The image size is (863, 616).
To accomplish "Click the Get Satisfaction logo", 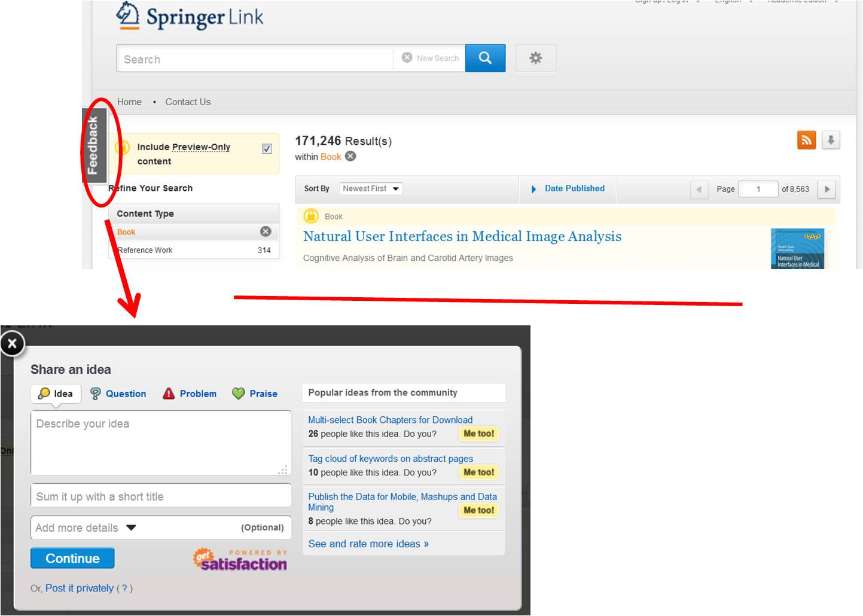I will click(x=240, y=560).
